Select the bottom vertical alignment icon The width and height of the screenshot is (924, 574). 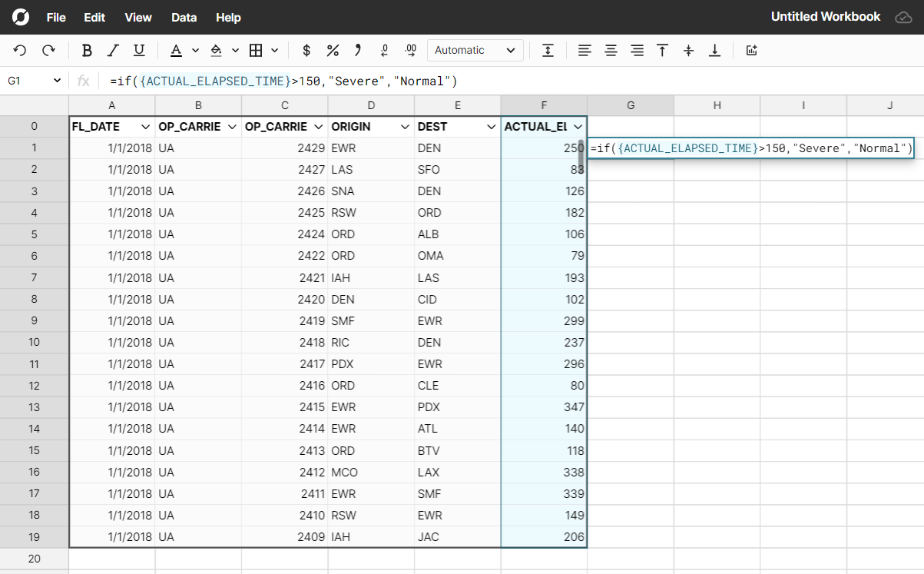[x=714, y=50]
